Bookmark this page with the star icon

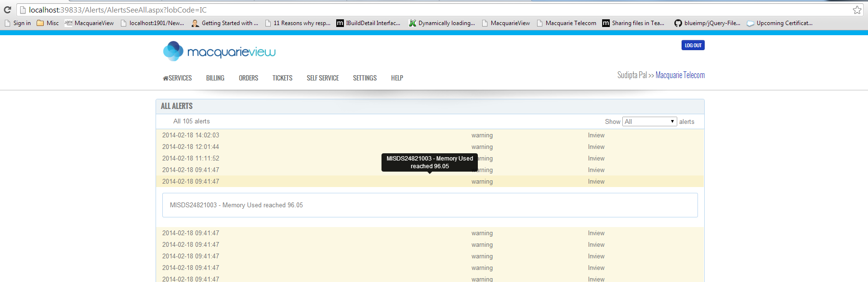tap(857, 10)
